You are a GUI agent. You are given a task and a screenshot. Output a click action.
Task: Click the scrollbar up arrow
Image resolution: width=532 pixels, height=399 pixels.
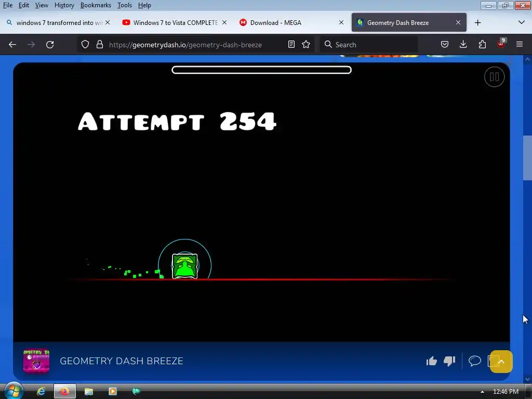click(x=527, y=59)
